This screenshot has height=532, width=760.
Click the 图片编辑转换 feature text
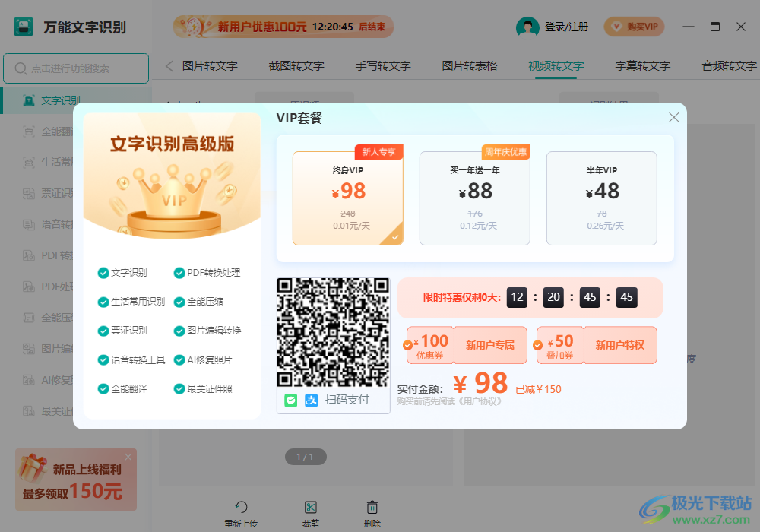pyautogui.click(x=214, y=331)
